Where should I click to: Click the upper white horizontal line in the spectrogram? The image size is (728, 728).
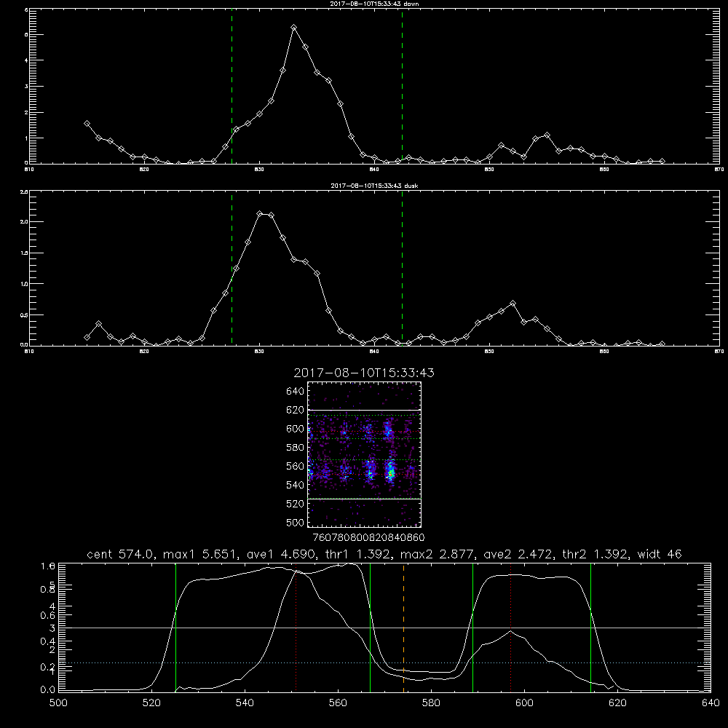pos(365,410)
